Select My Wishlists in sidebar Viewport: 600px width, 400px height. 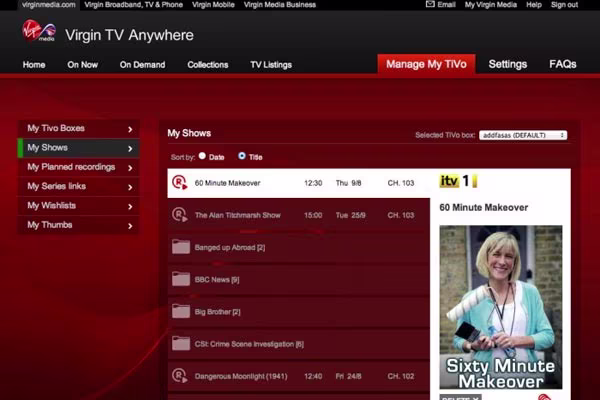coord(78,206)
